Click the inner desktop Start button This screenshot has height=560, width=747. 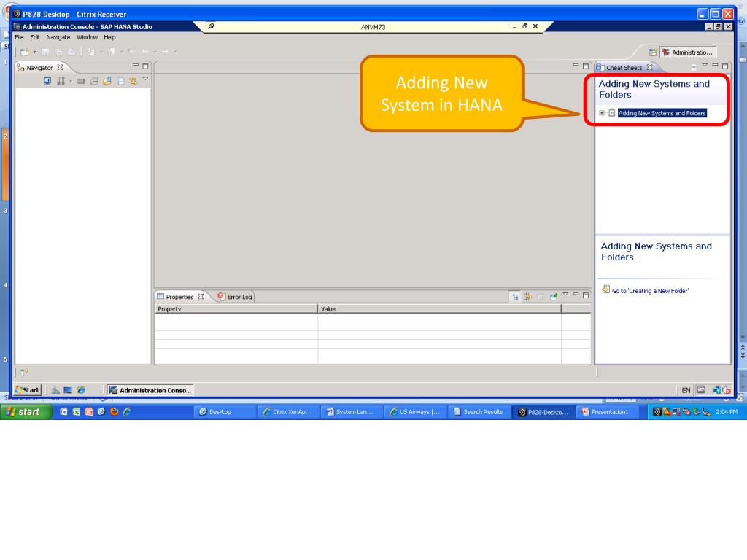click(27, 390)
